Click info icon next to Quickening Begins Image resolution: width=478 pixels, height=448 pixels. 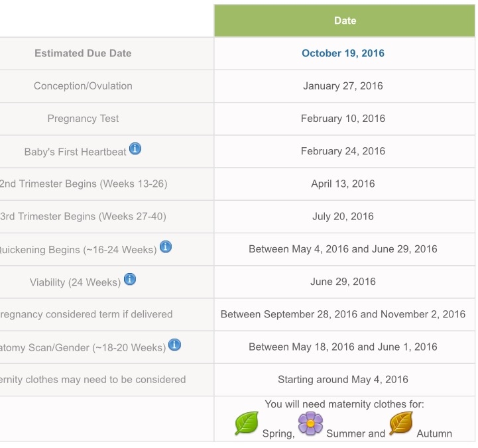pos(166,247)
